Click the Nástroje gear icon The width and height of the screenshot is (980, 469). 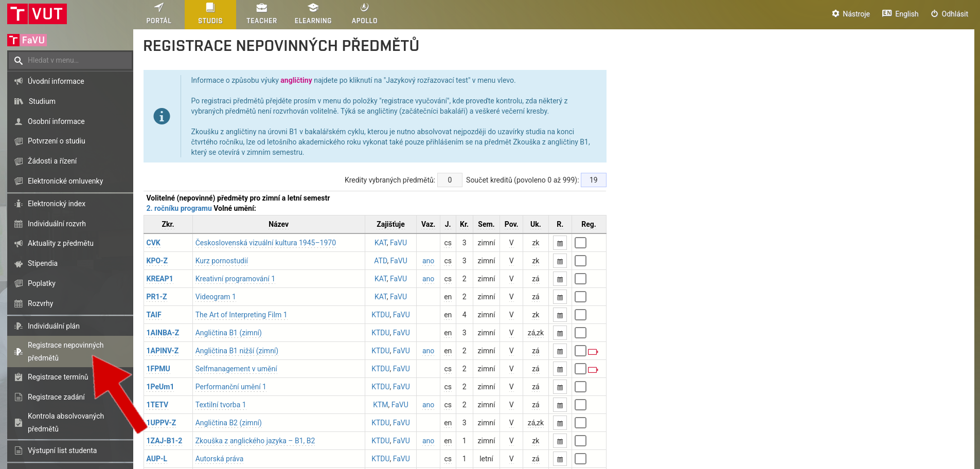pyautogui.click(x=835, y=13)
